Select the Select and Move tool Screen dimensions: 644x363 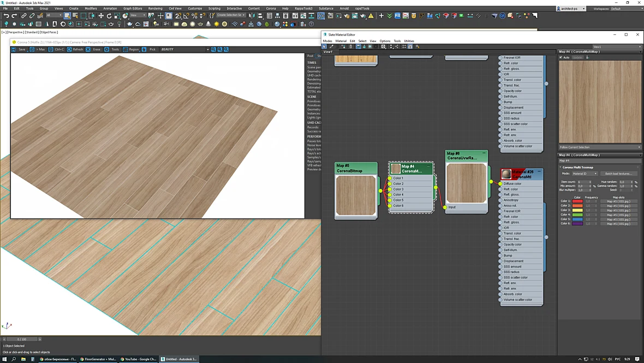click(x=101, y=16)
